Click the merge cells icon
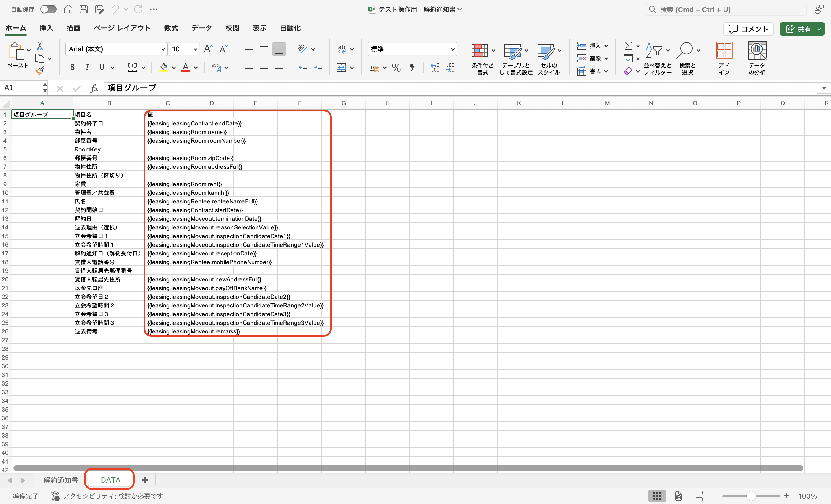Screen dimensions: 831x504 [341, 67]
